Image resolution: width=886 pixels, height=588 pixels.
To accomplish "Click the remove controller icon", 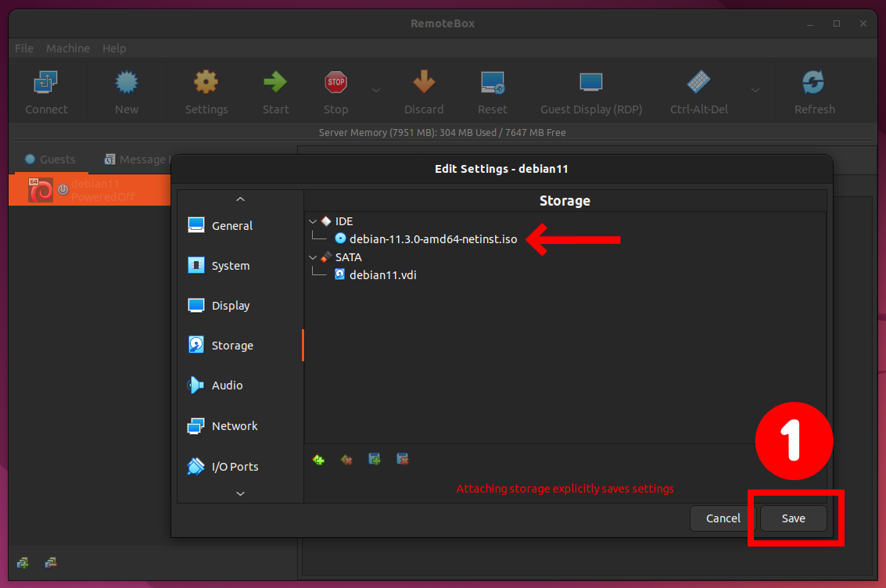I will tap(346, 460).
